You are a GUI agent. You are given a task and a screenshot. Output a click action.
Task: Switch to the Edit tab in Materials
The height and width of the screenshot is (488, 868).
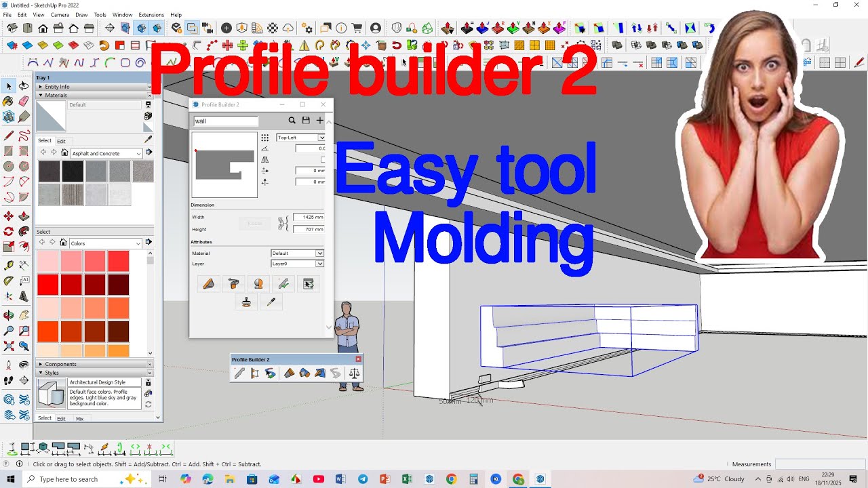pyautogui.click(x=61, y=141)
